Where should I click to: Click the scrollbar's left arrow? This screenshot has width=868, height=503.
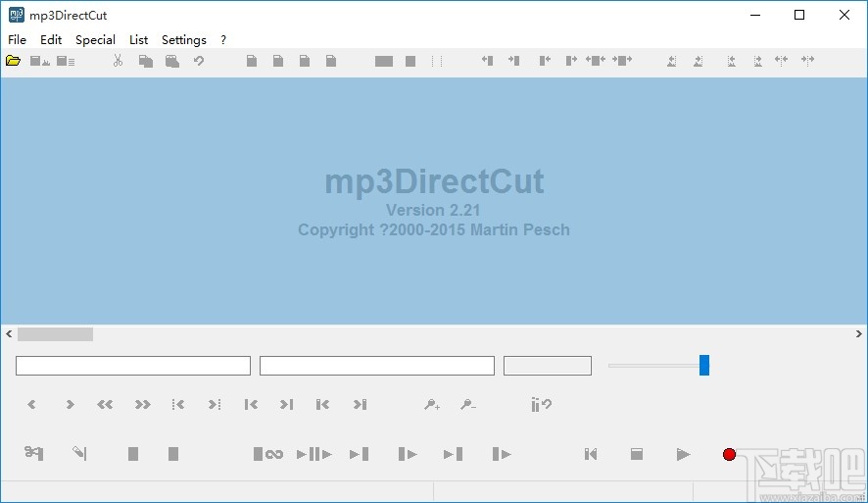(9, 334)
